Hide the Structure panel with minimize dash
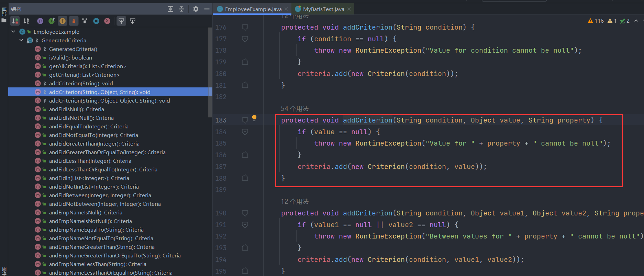The height and width of the screenshot is (276, 644). coord(207,9)
